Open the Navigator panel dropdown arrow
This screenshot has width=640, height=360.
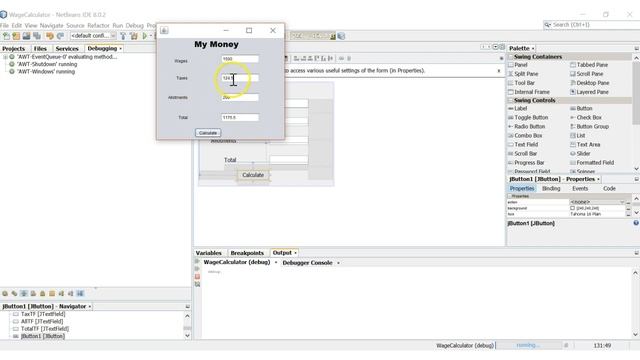click(x=90, y=307)
